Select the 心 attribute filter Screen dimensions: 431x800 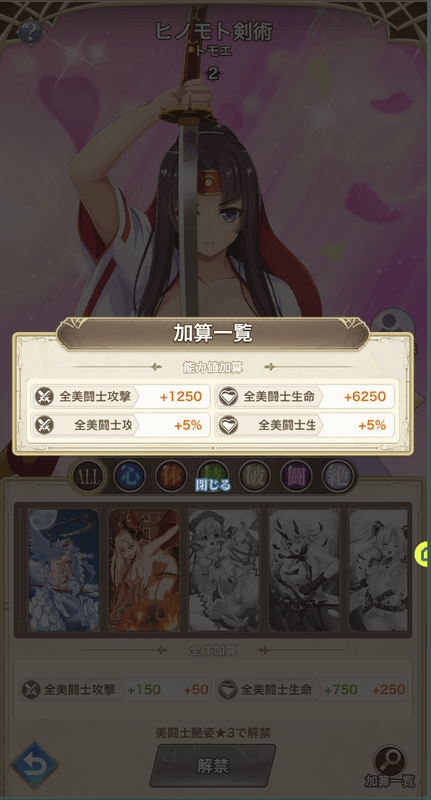pos(129,477)
